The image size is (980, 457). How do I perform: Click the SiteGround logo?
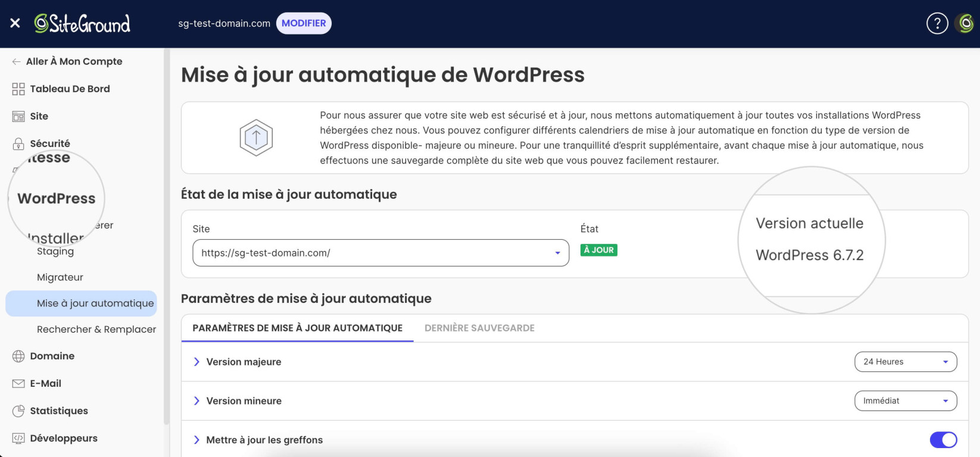(82, 23)
